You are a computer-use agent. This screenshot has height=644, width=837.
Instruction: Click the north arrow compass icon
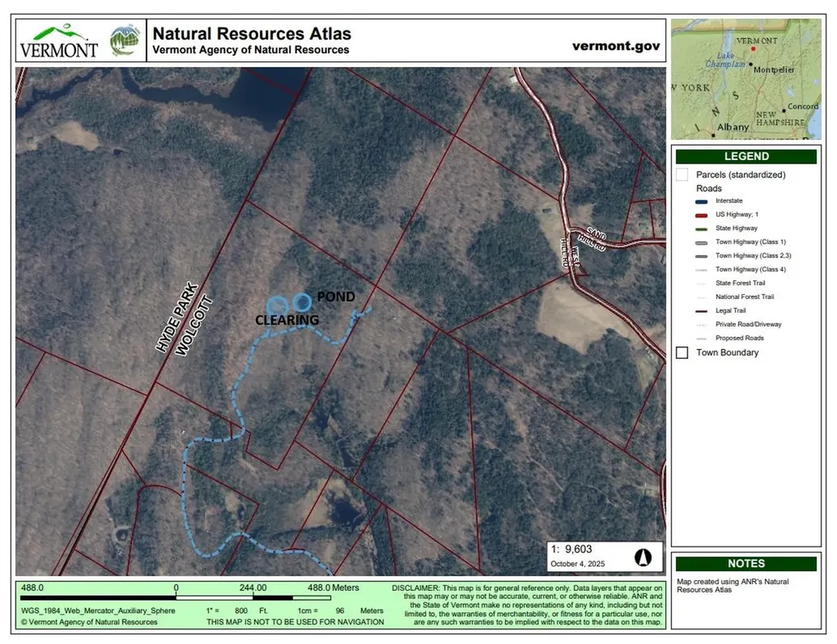pos(642,557)
